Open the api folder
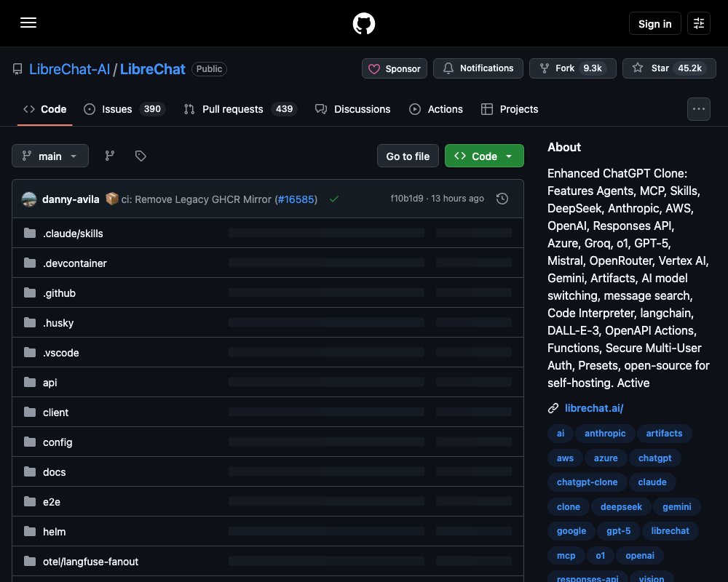 tap(50, 383)
